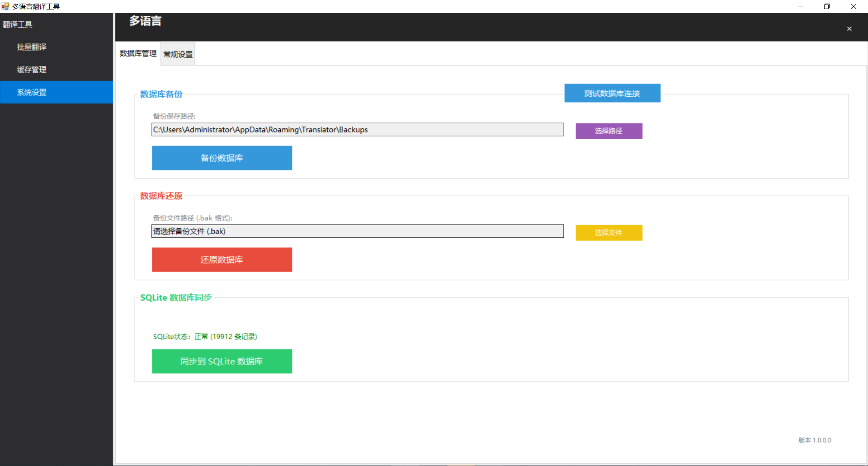
Task: Click the red 还原数据库 button
Action: (222, 259)
